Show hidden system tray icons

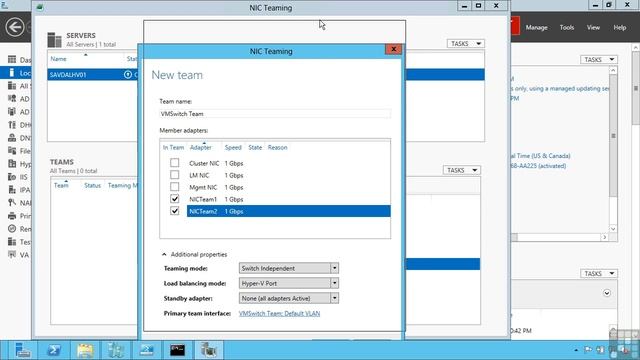coord(576,350)
